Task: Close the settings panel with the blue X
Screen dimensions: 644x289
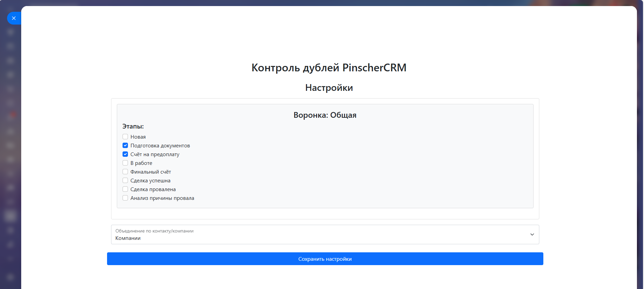Action: (14, 18)
